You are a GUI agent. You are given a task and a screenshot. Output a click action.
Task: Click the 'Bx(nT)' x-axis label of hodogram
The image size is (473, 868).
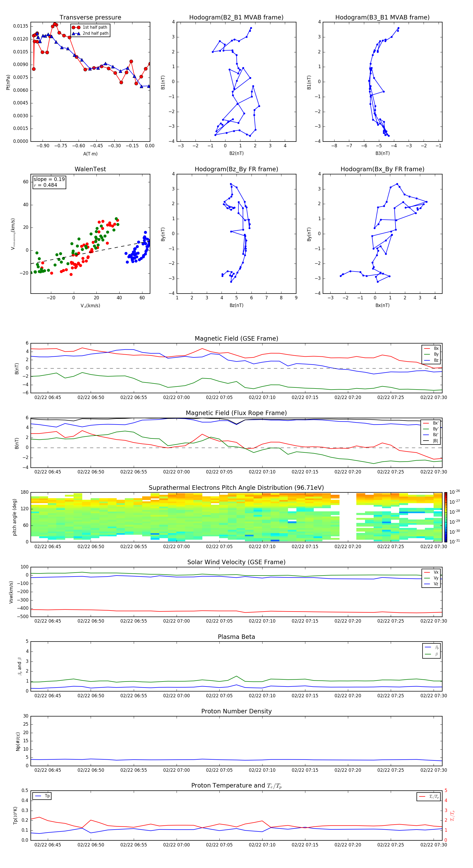click(382, 305)
